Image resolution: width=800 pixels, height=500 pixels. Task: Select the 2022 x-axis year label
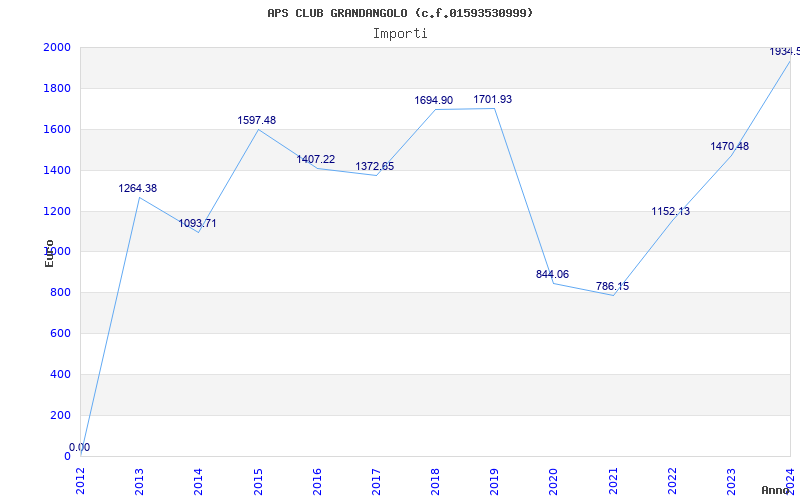672,481
